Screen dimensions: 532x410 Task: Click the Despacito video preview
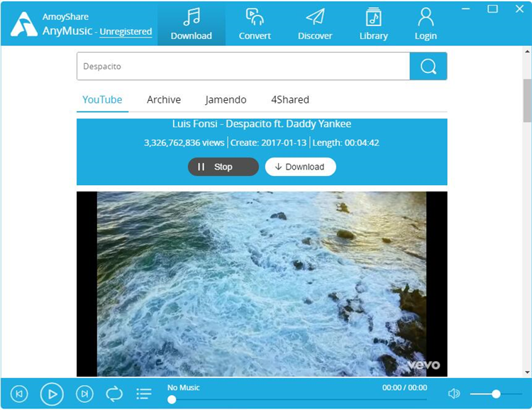[x=262, y=284]
